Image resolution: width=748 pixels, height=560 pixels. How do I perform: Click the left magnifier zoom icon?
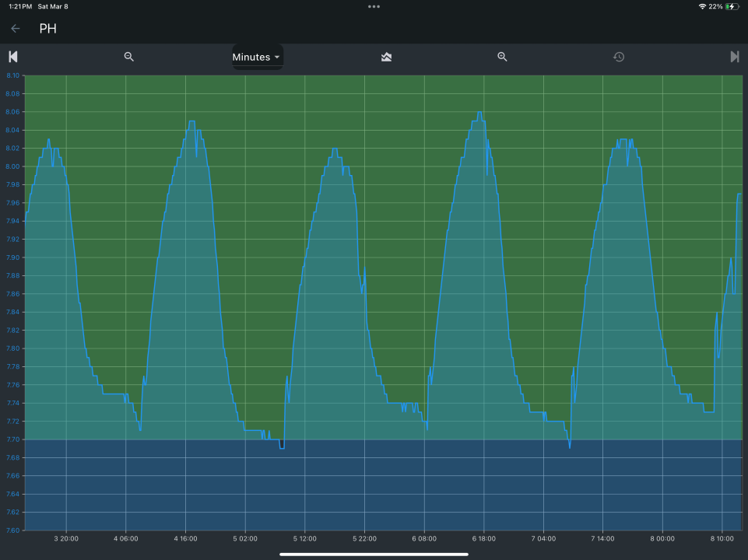[x=129, y=57]
